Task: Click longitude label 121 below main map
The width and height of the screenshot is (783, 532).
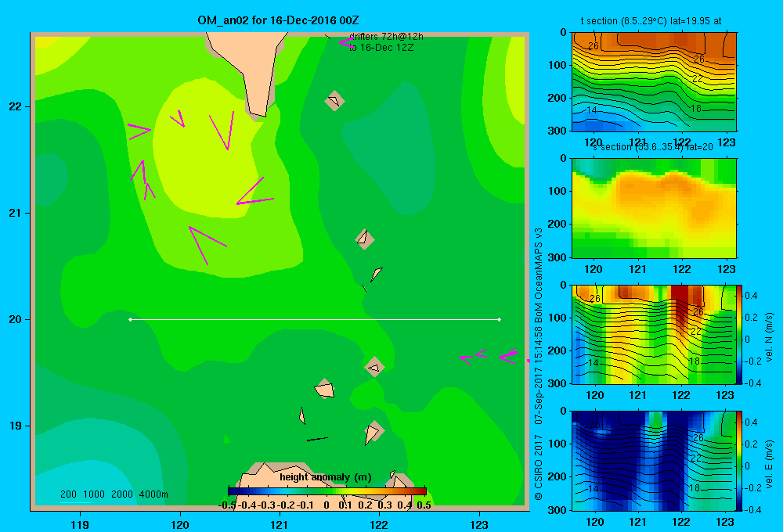Action: (280, 524)
